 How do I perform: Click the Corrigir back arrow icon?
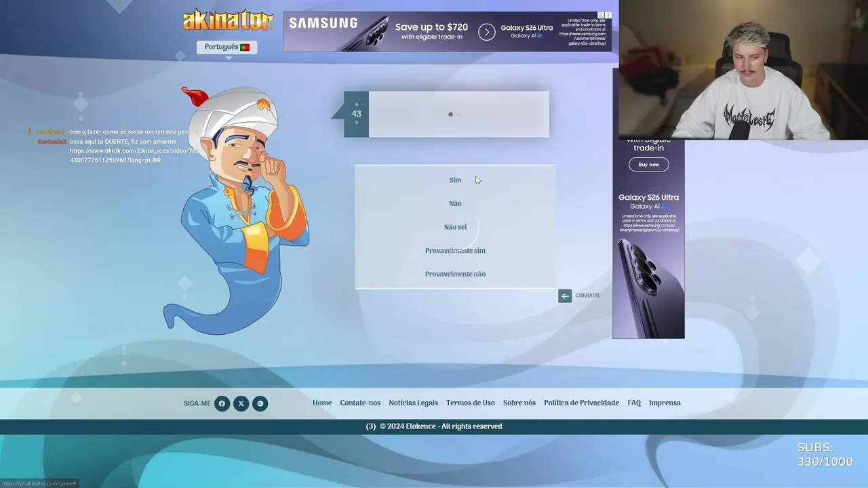click(565, 296)
